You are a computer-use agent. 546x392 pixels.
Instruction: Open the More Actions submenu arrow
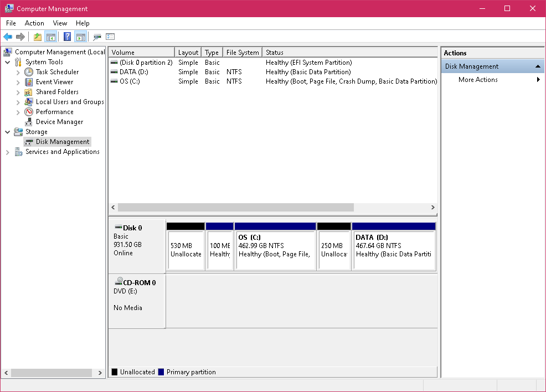point(538,79)
